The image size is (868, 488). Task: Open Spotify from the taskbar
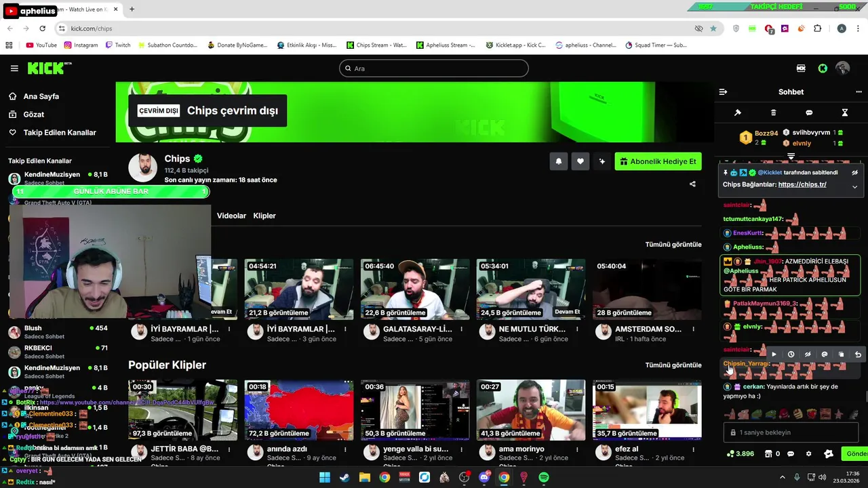[x=544, y=477]
